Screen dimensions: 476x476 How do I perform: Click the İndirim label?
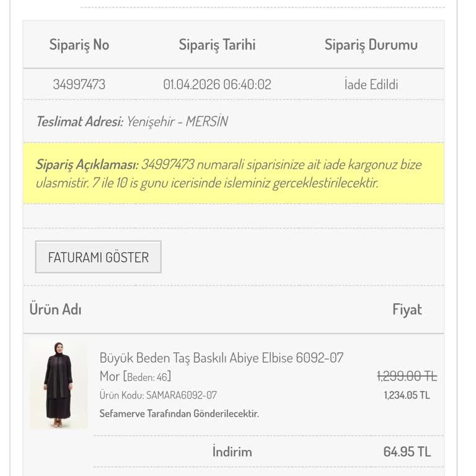232,451
